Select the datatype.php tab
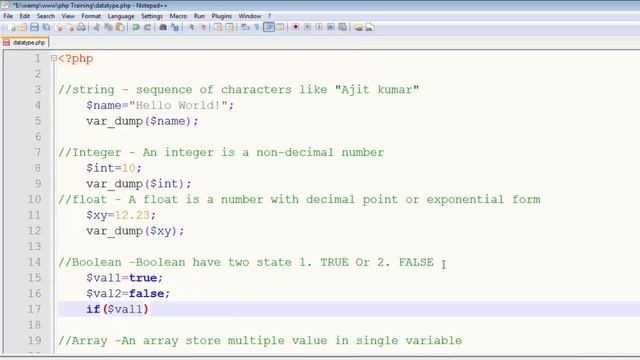This screenshot has width=640, height=360. [x=25, y=42]
